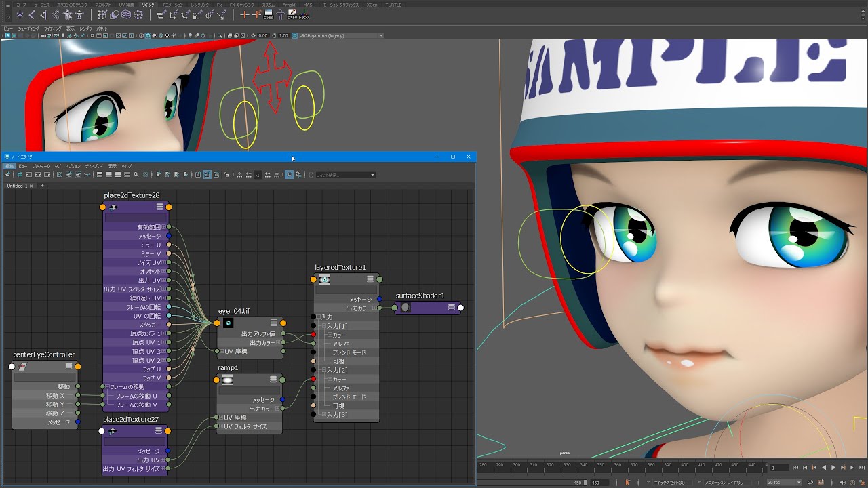Go to end of playback range
This screenshot has width=868, height=488.
pos(861,468)
